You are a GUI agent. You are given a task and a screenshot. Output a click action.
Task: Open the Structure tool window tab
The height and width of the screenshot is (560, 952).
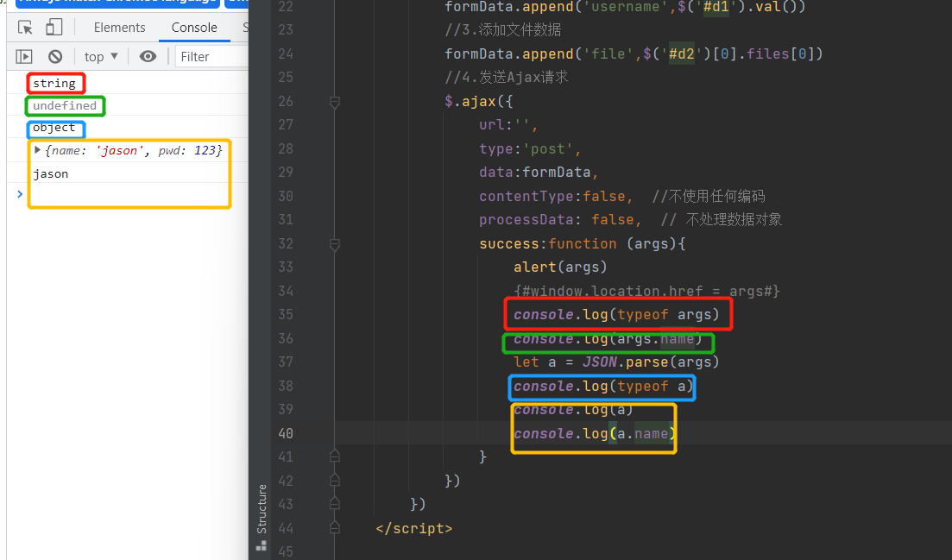(x=262, y=508)
